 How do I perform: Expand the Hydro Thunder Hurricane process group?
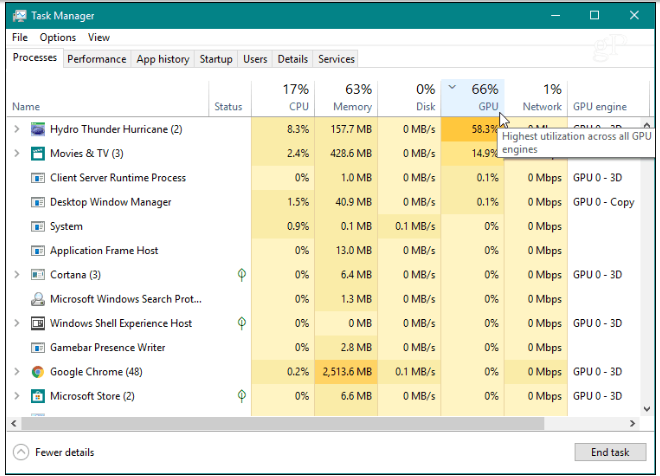point(17,129)
